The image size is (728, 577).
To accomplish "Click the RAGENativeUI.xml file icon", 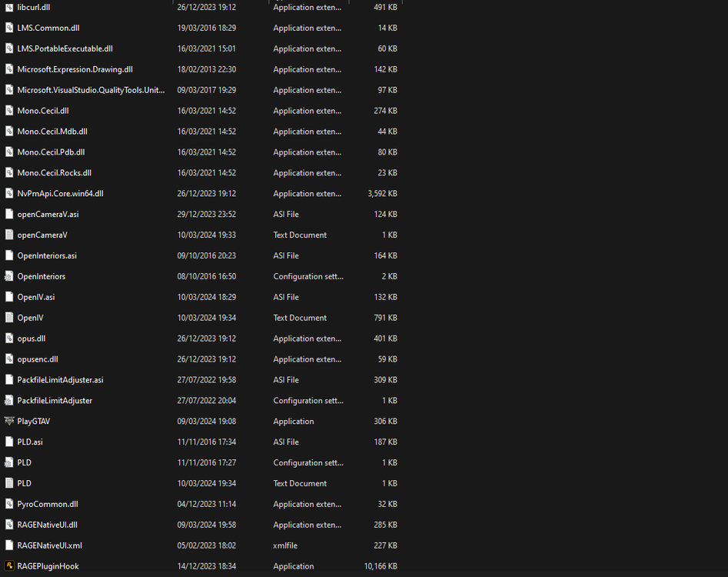I will [x=8, y=545].
